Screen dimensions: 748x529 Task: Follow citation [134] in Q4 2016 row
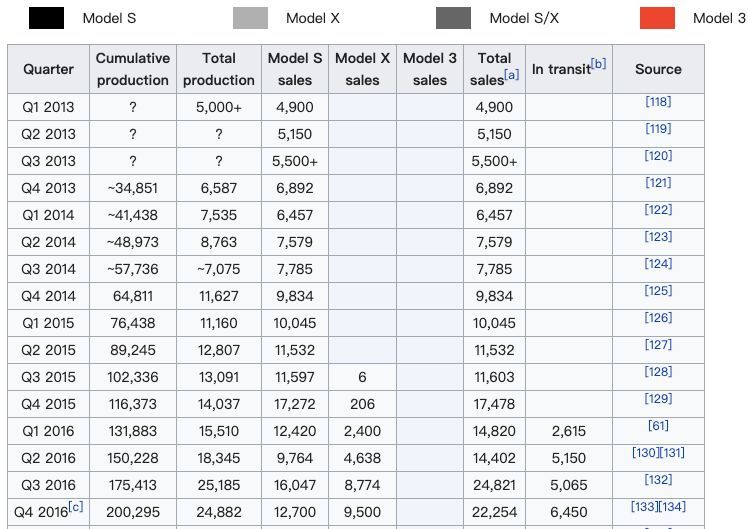(672, 506)
